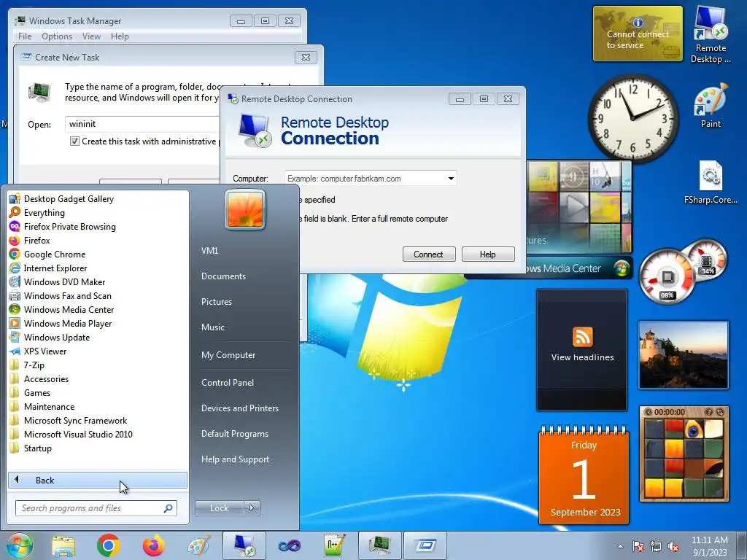
Task: Open Google Chrome from taskbar
Action: point(108,545)
